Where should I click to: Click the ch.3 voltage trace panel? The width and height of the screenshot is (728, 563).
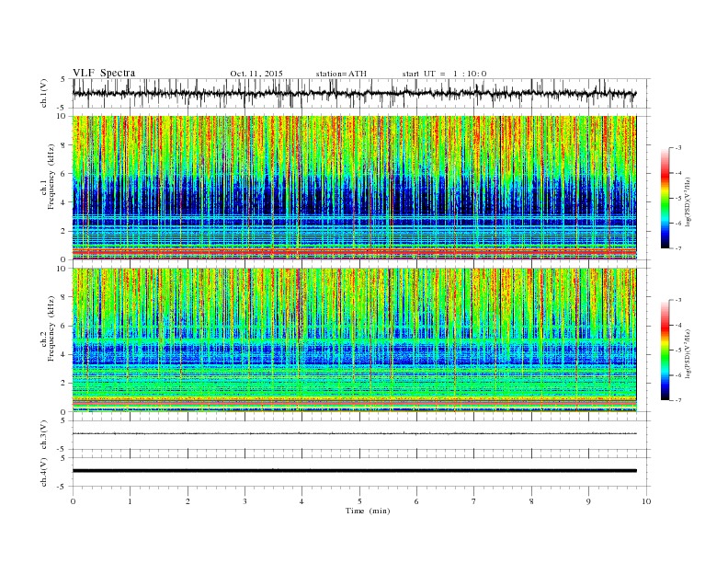(x=361, y=435)
